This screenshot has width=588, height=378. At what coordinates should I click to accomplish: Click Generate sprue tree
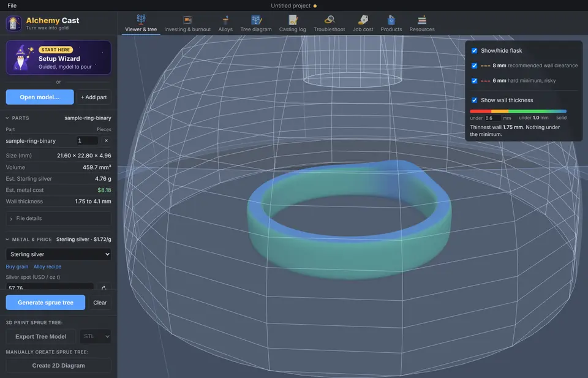pos(45,302)
